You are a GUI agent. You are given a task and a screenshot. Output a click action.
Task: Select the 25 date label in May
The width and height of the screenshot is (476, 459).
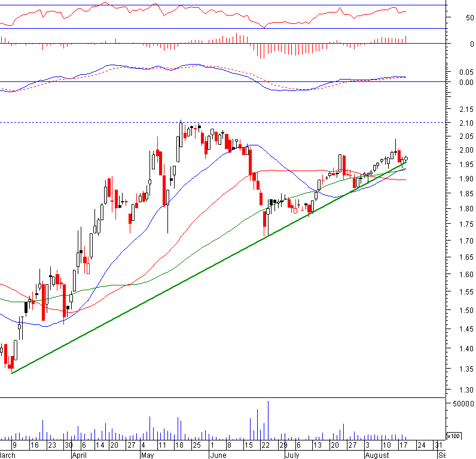(x=197, y=445)
